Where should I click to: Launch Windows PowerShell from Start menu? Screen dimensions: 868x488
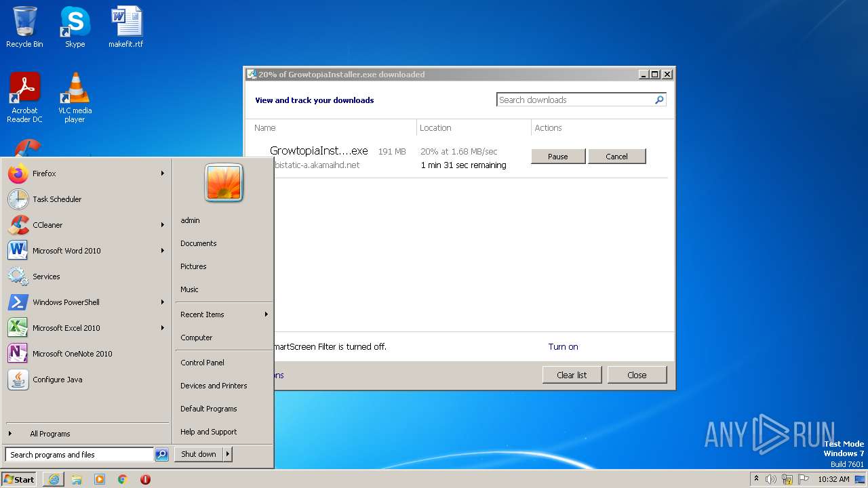point(86,302)
